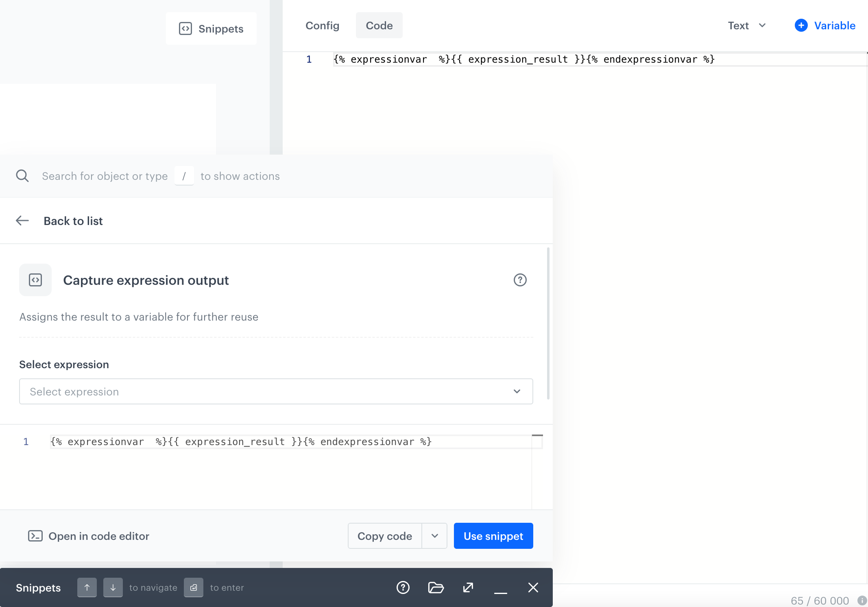Open the Text format dropdown
This screenshot has width=868, height=607.
pos(747,25)
